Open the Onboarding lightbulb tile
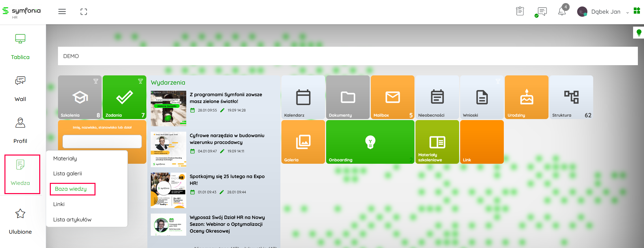 (370, 142)
